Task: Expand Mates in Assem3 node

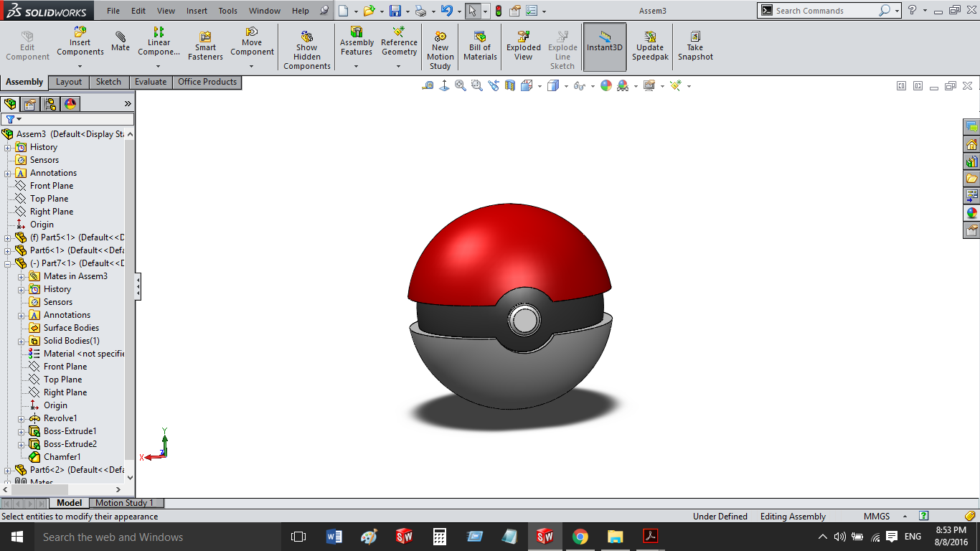Action: pos(22,276)
